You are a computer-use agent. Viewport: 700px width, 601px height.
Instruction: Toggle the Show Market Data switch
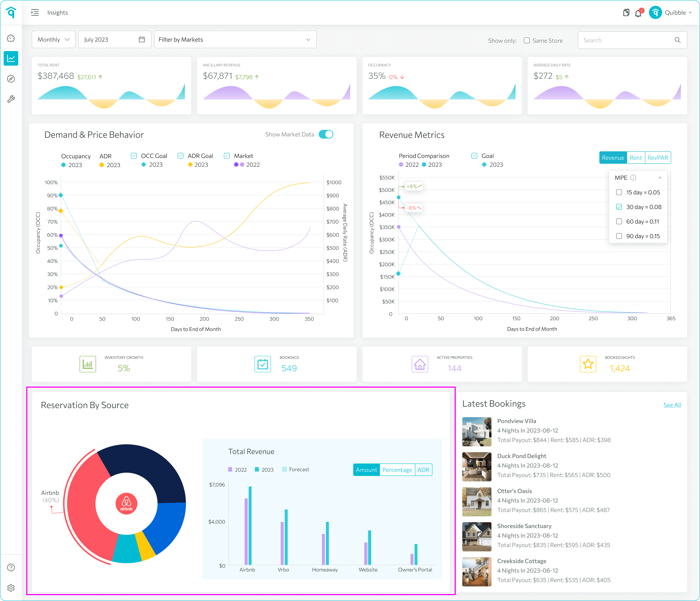click(x=326, y=134)
